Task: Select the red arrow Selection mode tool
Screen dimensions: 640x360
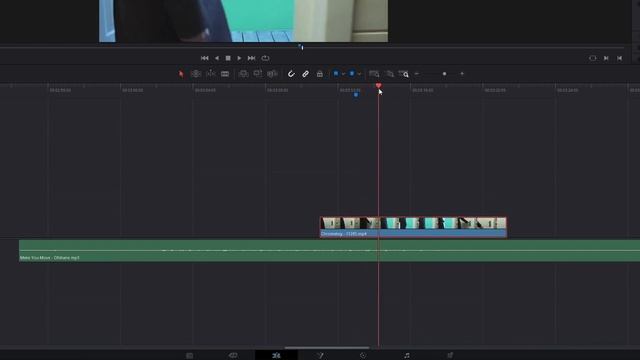Action: click(x=181, y=74)
